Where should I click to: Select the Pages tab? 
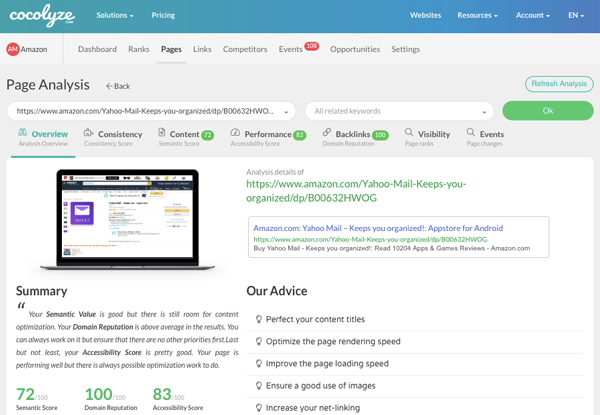click(x=171, y=49)
